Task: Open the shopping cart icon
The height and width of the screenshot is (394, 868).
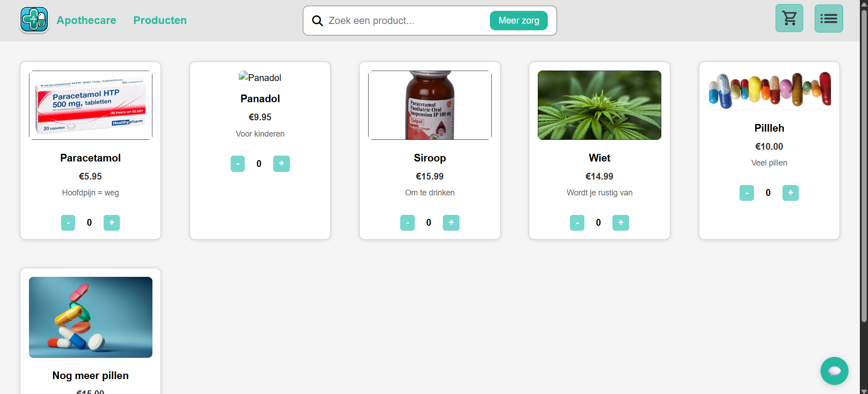Action: 789,18
